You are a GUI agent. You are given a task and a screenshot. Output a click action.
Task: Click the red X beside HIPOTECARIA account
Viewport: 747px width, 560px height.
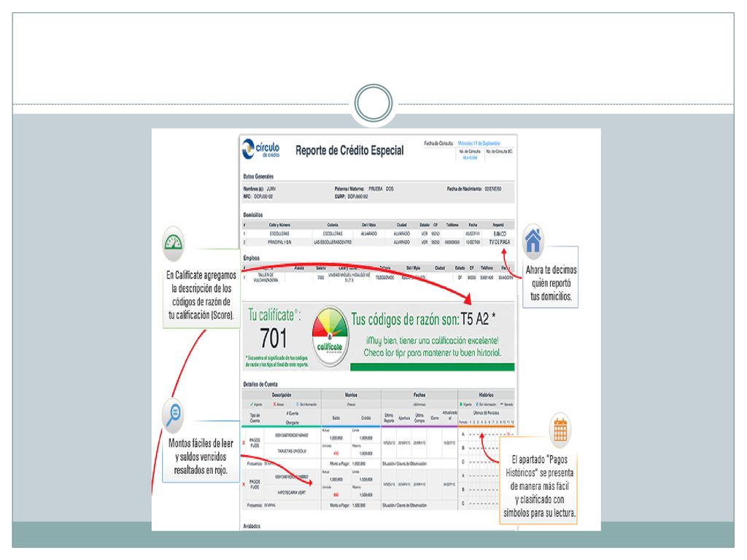coord(244,484)
